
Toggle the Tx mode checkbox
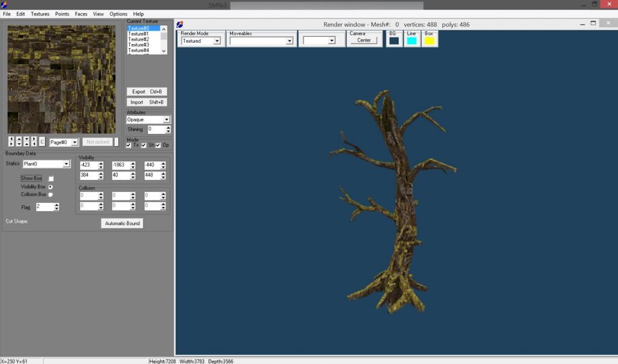click(x=129, y=145)
